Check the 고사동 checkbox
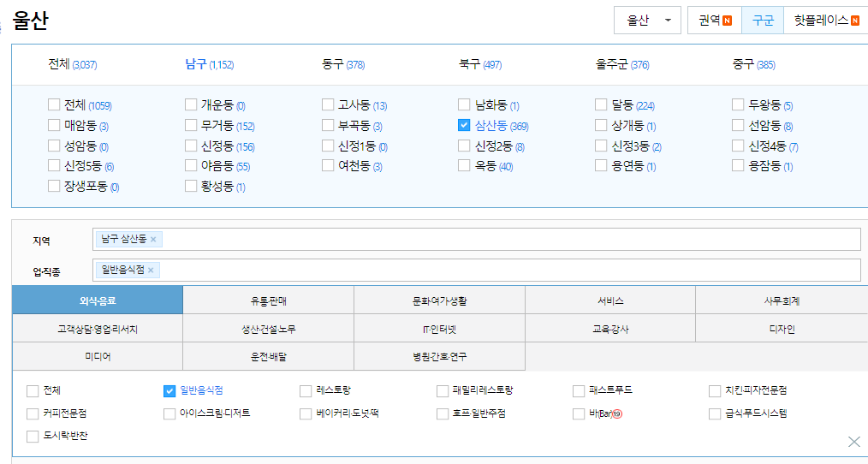Viewport: 868px width, 464px height. (x=328, y=104)
